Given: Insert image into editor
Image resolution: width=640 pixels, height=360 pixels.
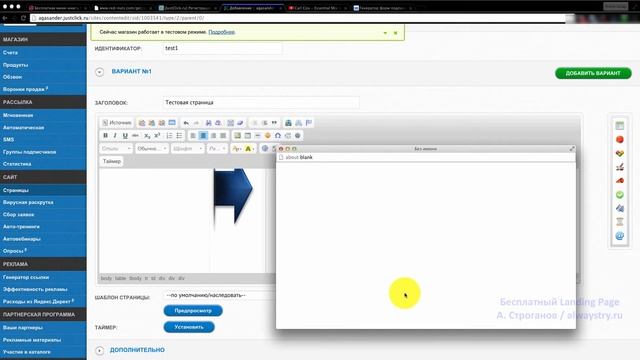Looking at the screenshot, I should click(x=237, y=136).
